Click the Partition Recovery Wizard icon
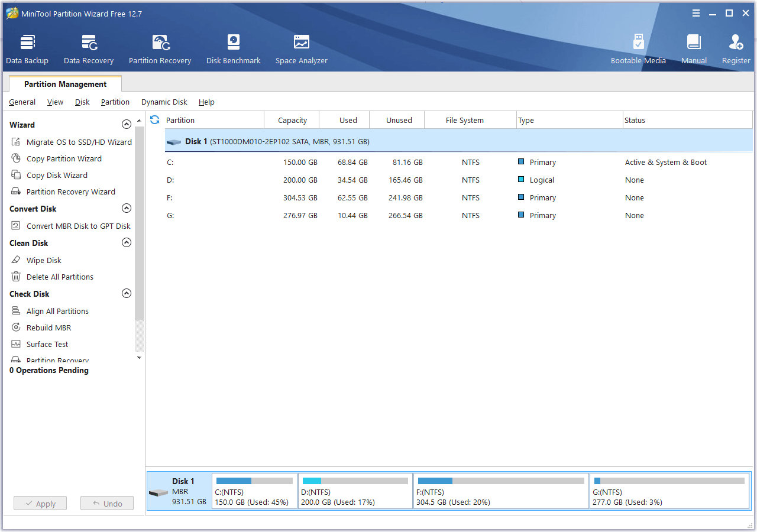 16,192
